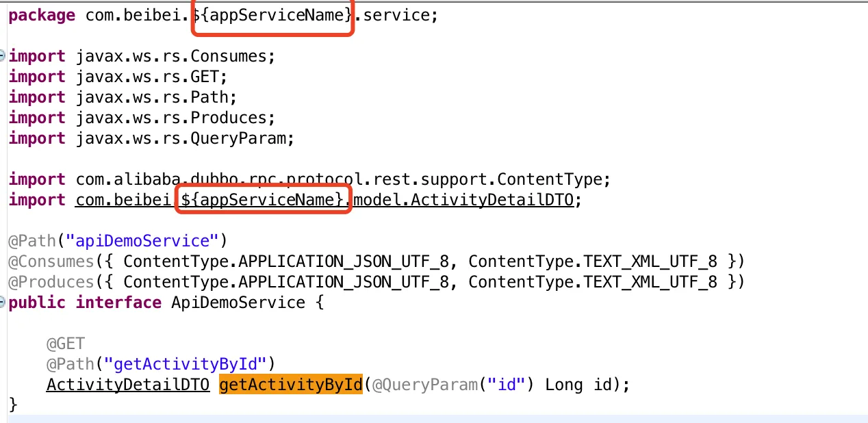Click the @GET annotation

click(66, 344)
